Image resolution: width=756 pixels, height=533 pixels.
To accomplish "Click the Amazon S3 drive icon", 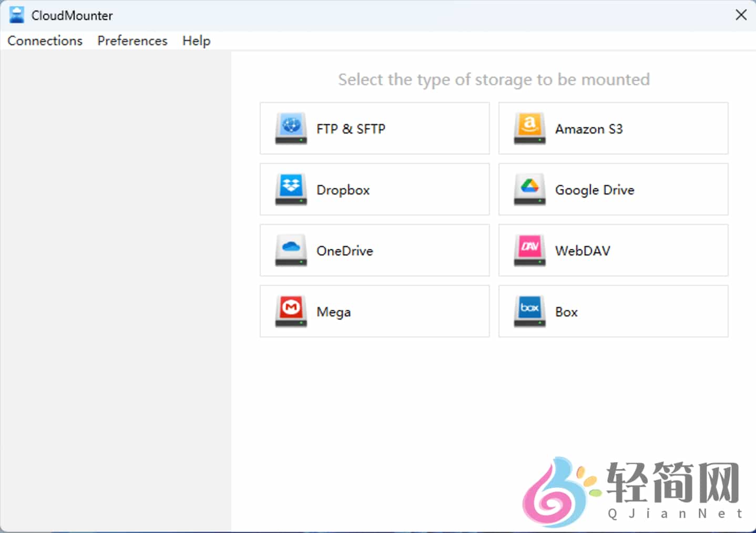I will [x=529, y=129].
